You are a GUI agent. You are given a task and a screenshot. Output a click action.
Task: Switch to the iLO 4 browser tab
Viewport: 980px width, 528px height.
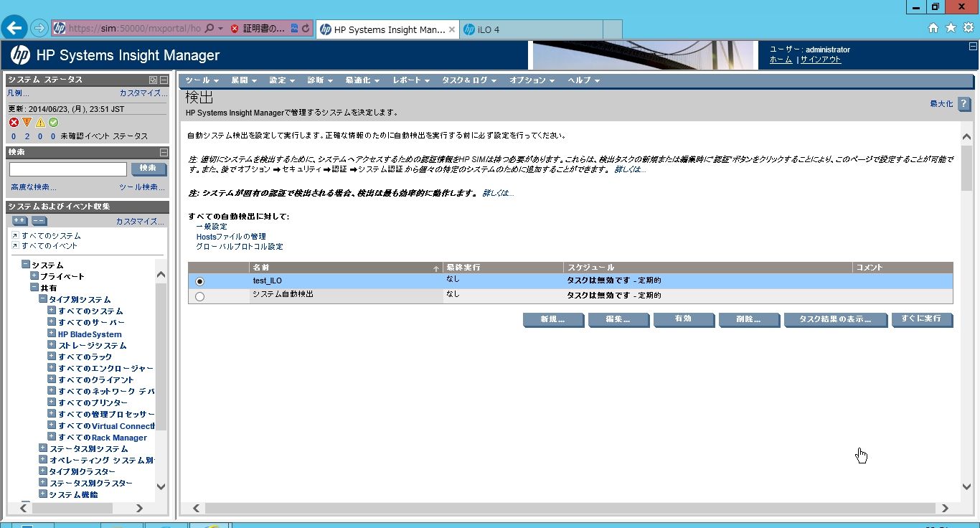pos(531,29)
